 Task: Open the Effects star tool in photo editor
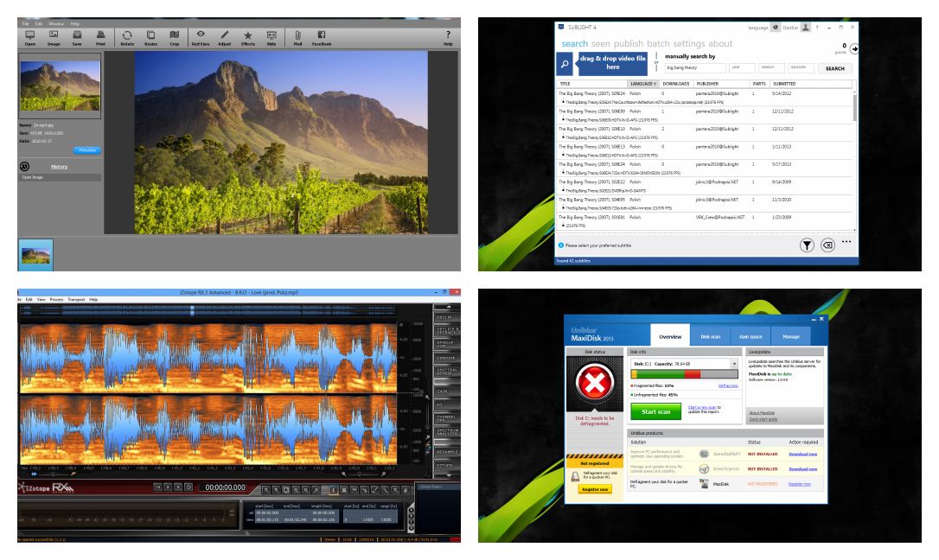tap(248, 38)
